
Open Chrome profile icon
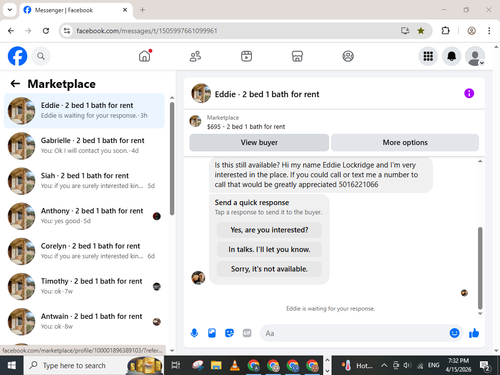click(471, 31)
